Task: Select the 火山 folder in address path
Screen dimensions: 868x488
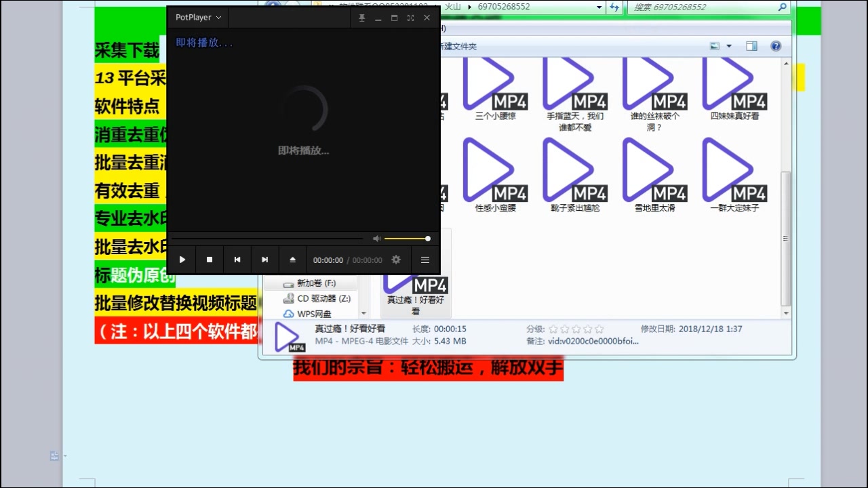Action: (x=452, y=7)
